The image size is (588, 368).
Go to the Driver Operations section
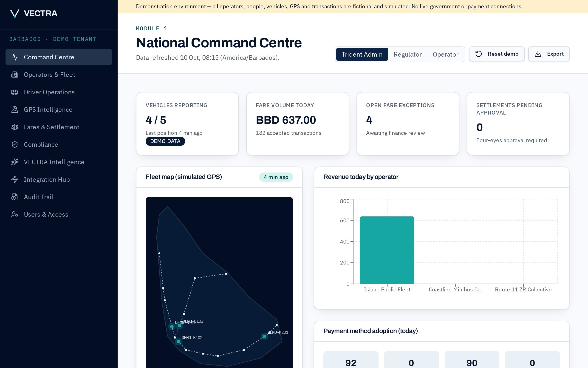pyautogui.click(x=59, y=92)
